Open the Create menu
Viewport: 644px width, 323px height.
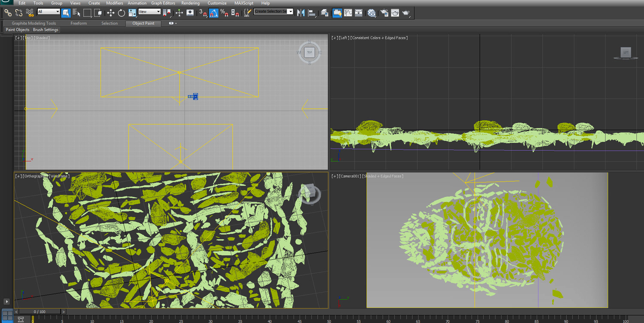[x=94, y=3]
